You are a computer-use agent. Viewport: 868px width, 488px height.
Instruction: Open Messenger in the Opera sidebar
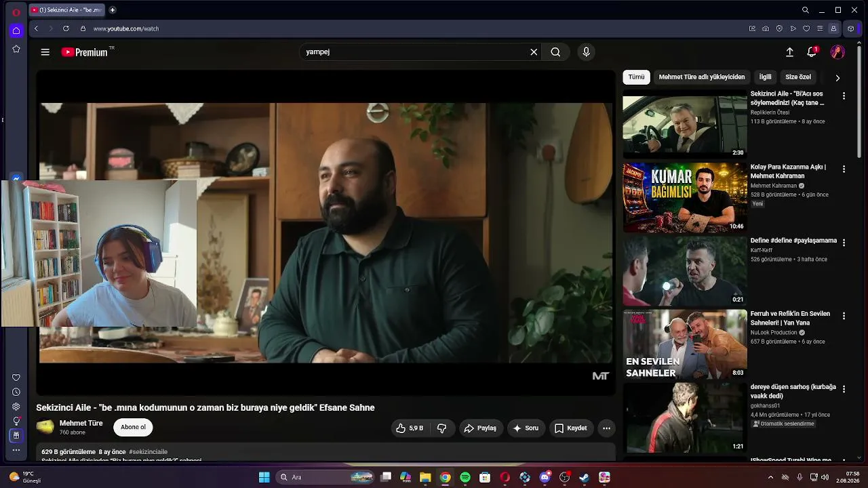(16, 179)
